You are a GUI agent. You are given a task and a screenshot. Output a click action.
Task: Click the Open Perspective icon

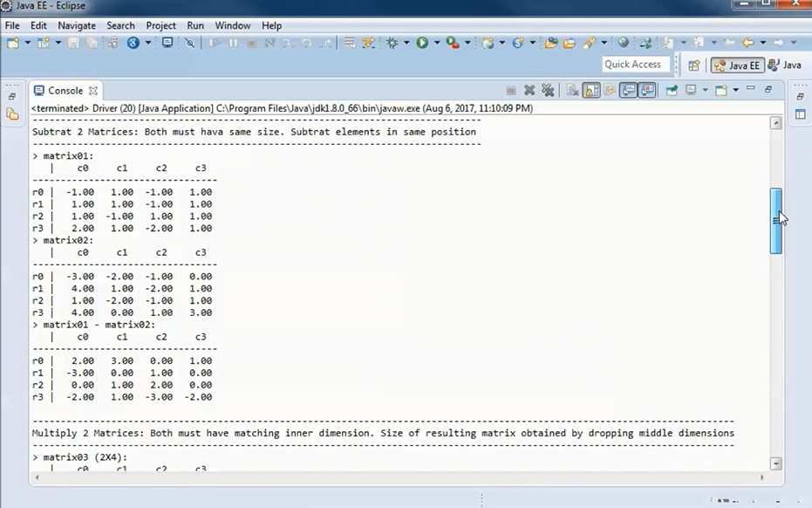(x=694, y=65)
